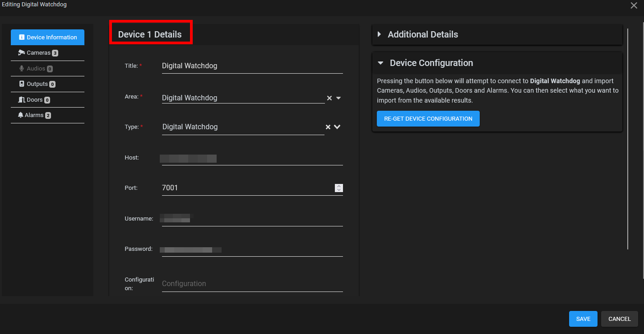Open the Type dropdown list
The width and height of the screenshot is (644, 334).
coord(337,127)
